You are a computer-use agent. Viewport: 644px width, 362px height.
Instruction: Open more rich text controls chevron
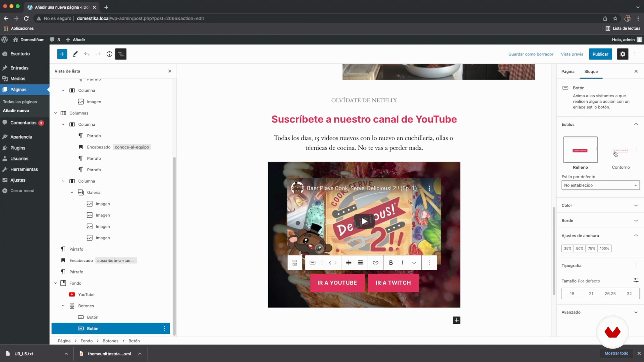[414, 263]
